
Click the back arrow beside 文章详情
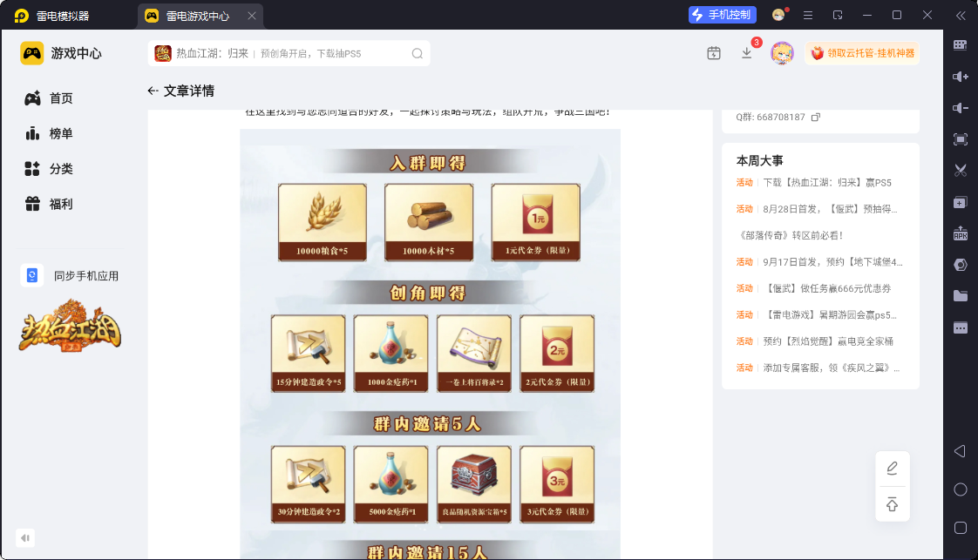153,91
